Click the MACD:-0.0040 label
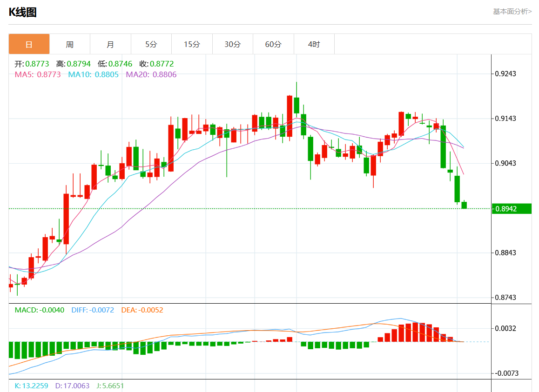The height and width of the screenshot is (392, 539). [x=40, y=310]
